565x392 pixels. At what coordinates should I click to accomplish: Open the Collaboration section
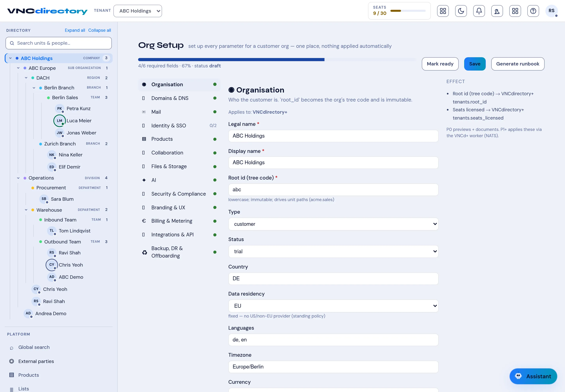(179, 153)
